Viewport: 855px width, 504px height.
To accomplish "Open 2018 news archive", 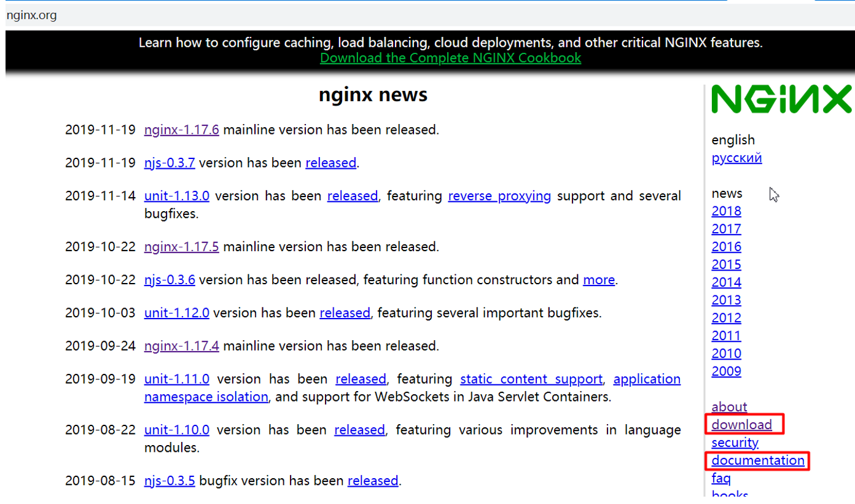I will [726, 211].
